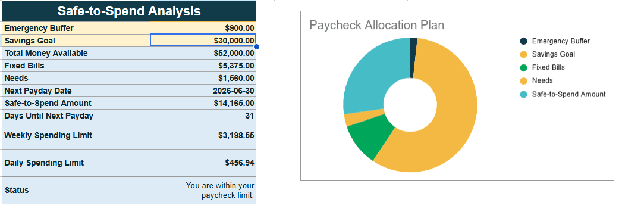Click the Emergency Buffer legend text
This screenshot has width=644, height=218.
(x=561, y=41)
